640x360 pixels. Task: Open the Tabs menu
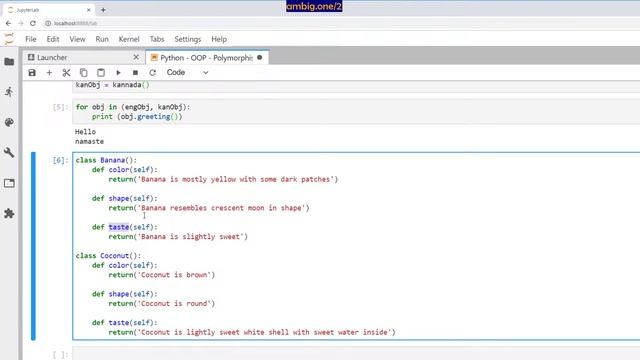[157, 39]
